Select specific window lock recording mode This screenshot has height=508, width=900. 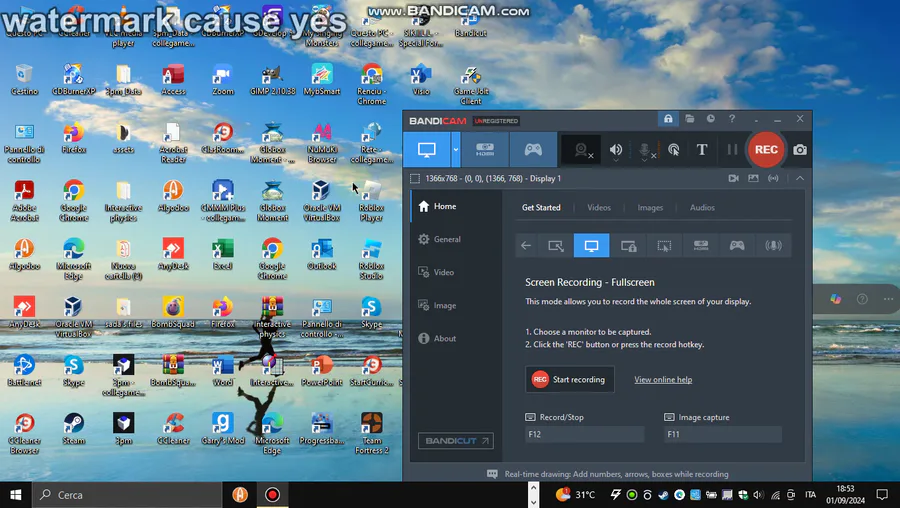point(629,246)
